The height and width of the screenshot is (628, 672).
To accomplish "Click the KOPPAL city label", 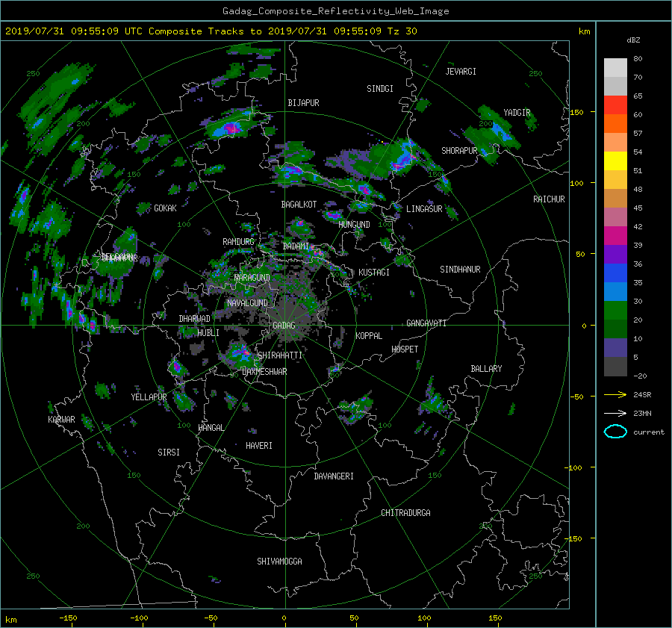I will [369, 336].
